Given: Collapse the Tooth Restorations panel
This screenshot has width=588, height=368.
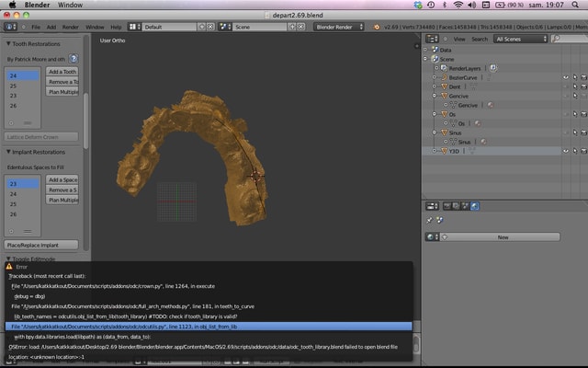Looking at the screenshot, I should click(9, 43).
